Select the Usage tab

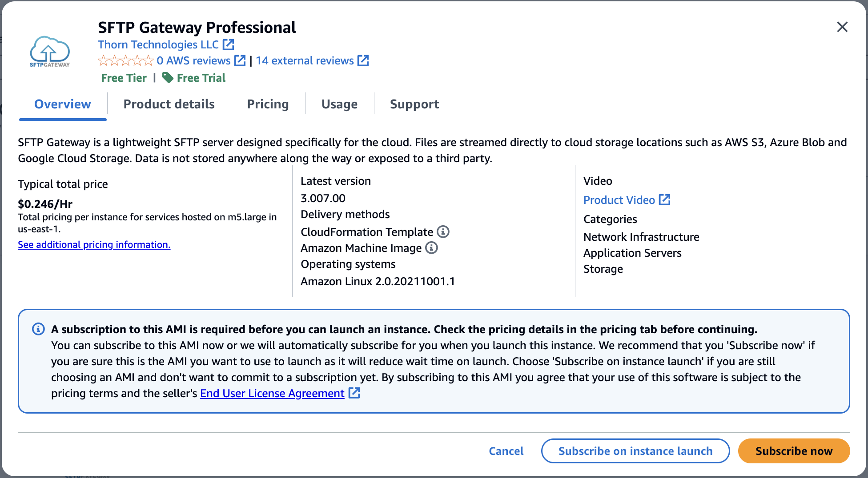pyautogui.click(x=339, y=104)
